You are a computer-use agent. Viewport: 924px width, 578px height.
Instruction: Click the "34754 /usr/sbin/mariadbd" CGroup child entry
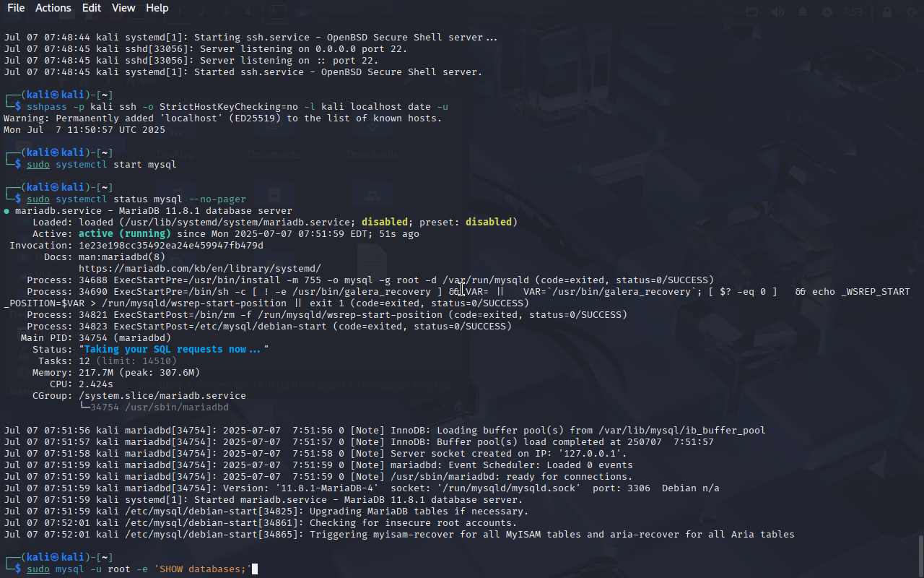click(x=160, y=407)
